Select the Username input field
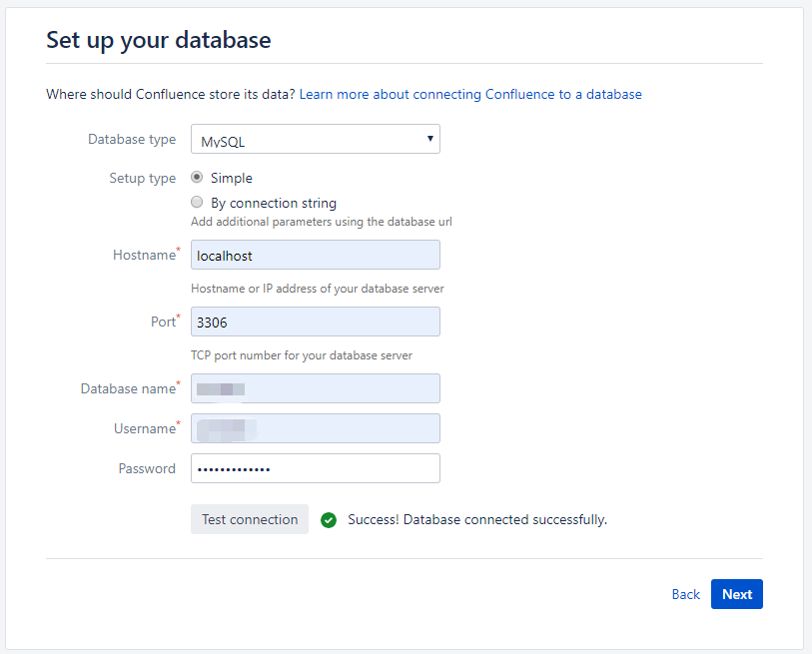This screenshot has width=812, height=654. (x=316, y=428)
